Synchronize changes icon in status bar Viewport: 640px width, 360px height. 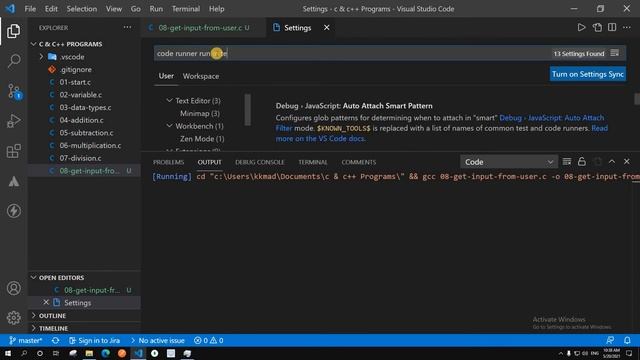click(x=56, y=340)
